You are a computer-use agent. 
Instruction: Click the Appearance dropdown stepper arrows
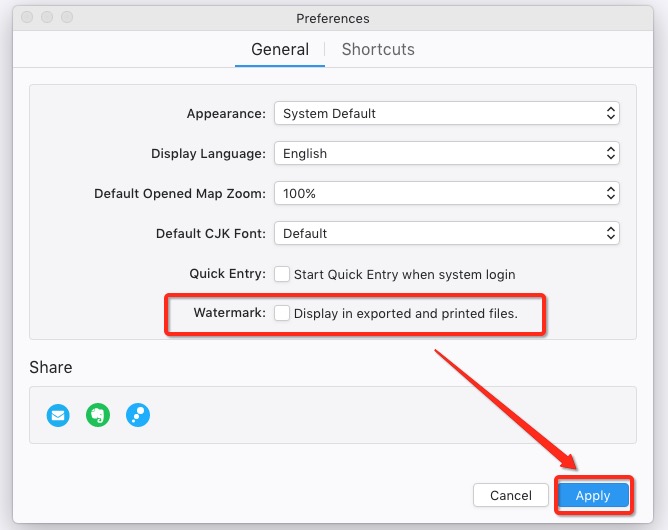[610, 113]
